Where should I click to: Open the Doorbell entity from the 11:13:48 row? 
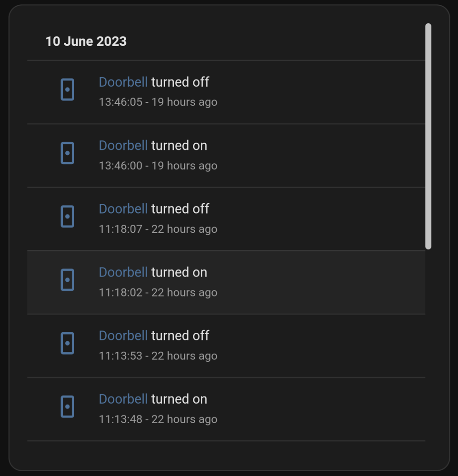click(123, 399)
